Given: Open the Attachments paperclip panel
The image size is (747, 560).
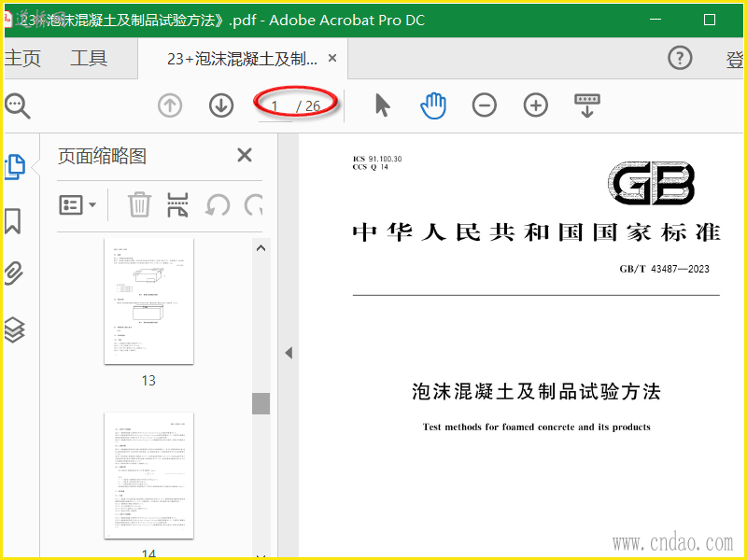Looking at the screenshot, I should click(13, 273).
